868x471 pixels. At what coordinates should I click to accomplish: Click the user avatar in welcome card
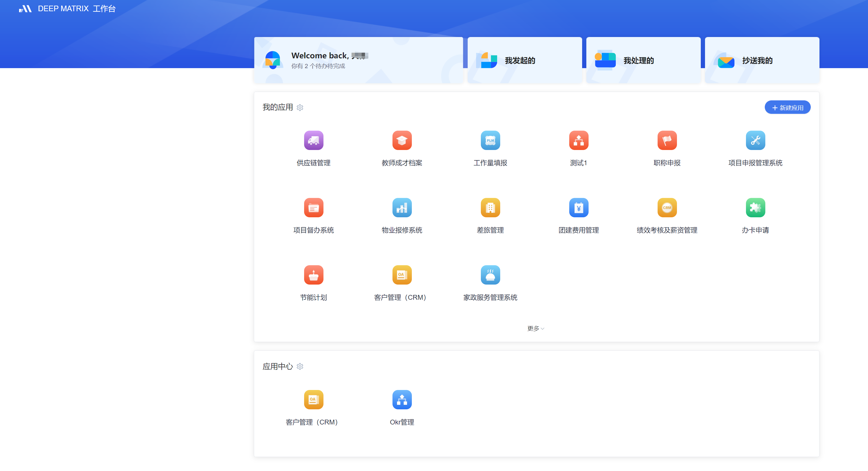coord(273,60)
